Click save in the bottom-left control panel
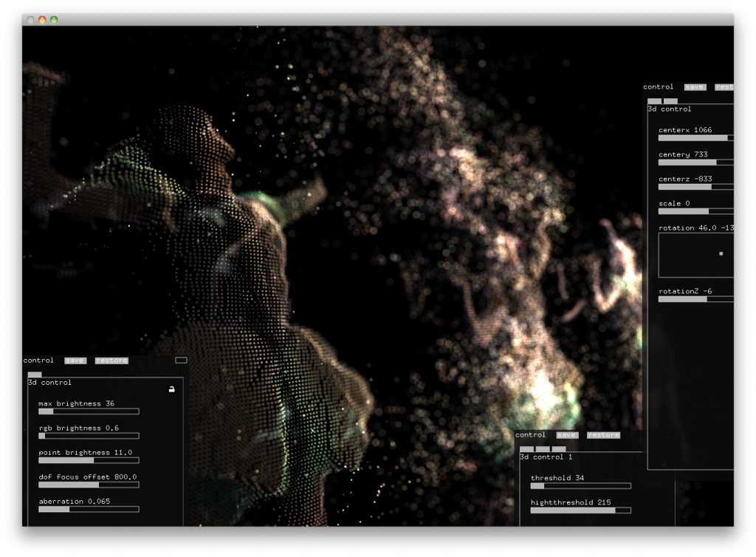The image size is (756, 557). [75, 360]
